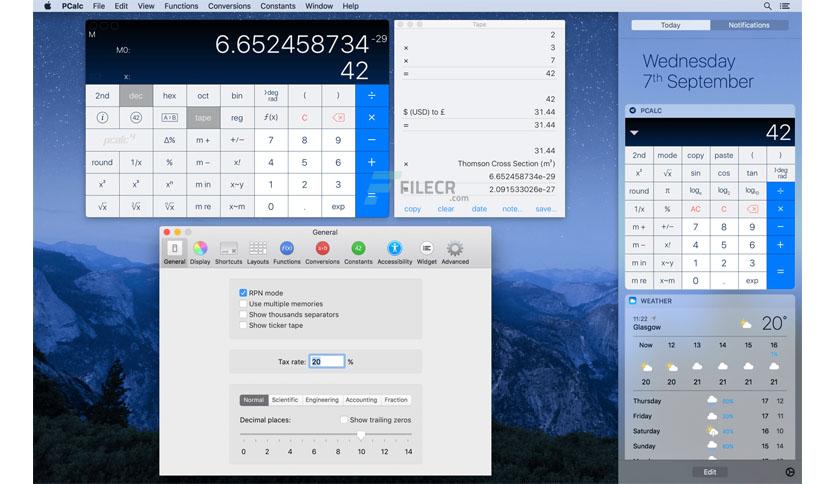Click the multiply key in main calculator
836x484 pixels.
(x=372, y=118)
